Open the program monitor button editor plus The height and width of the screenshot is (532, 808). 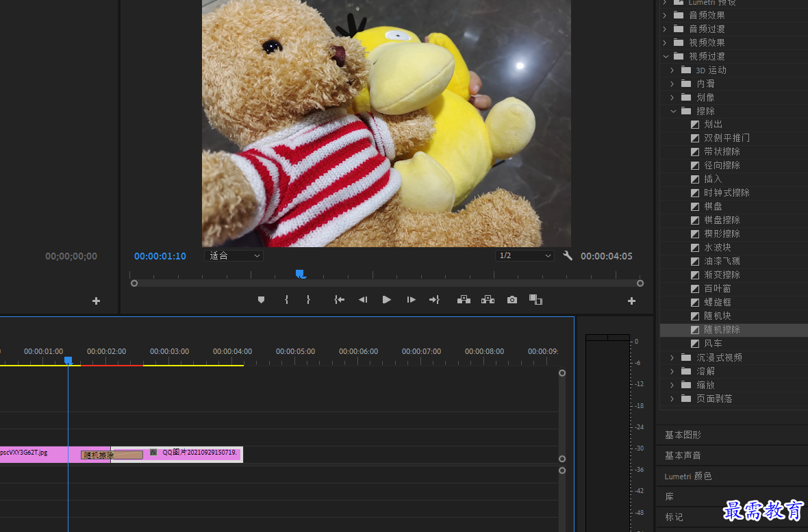pyautogui.click(x=631, y=301)
